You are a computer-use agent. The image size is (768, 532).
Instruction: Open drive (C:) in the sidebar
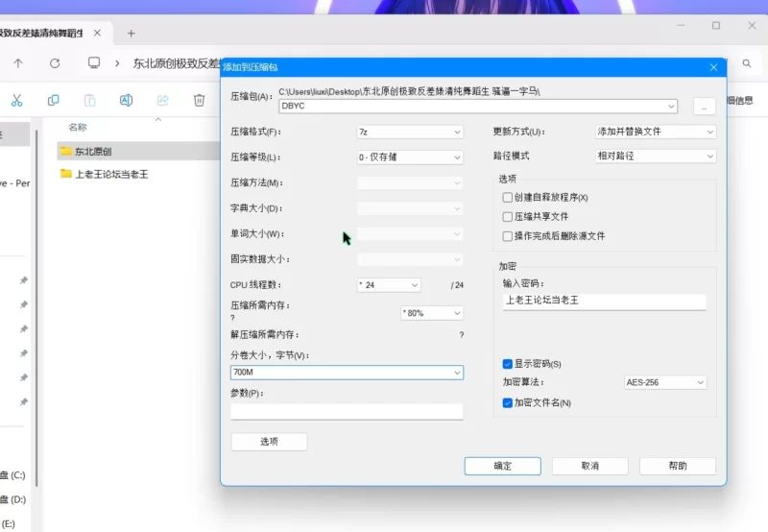click(12, 475)
